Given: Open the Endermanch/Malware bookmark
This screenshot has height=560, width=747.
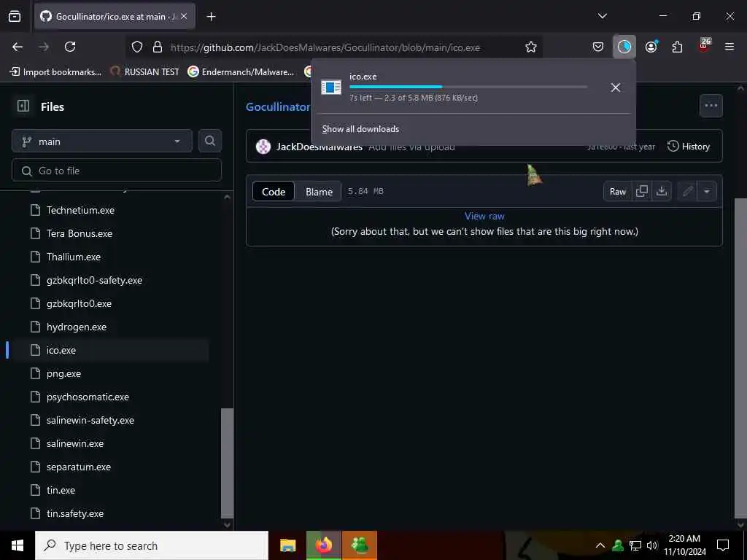Looking at the screenshot, I should click(x=241, y=72).
